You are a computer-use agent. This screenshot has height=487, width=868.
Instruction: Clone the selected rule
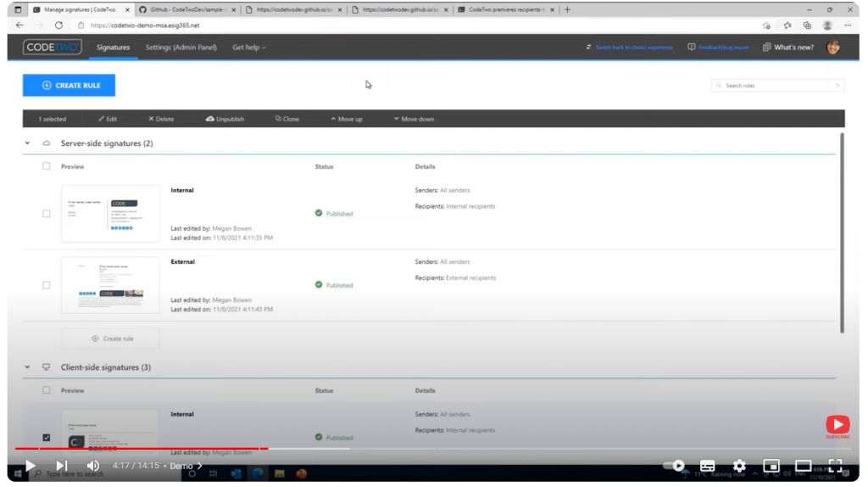click(x=287, y=119)
